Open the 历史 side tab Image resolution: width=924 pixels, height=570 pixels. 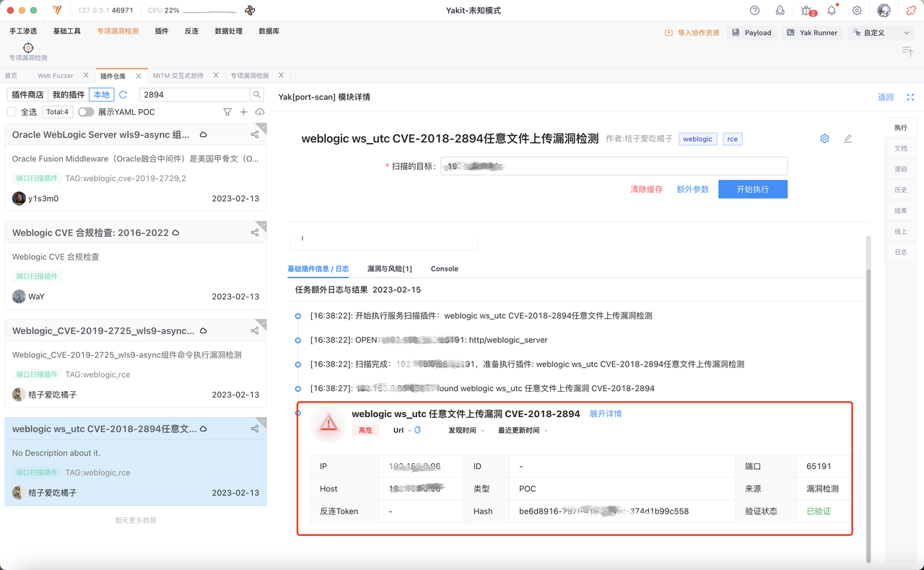tap(901, 190)
